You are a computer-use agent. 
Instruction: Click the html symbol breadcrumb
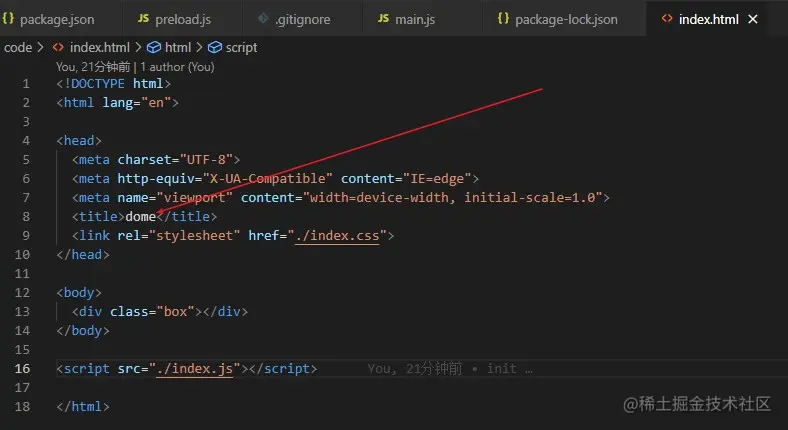click(x=178, y=47)
